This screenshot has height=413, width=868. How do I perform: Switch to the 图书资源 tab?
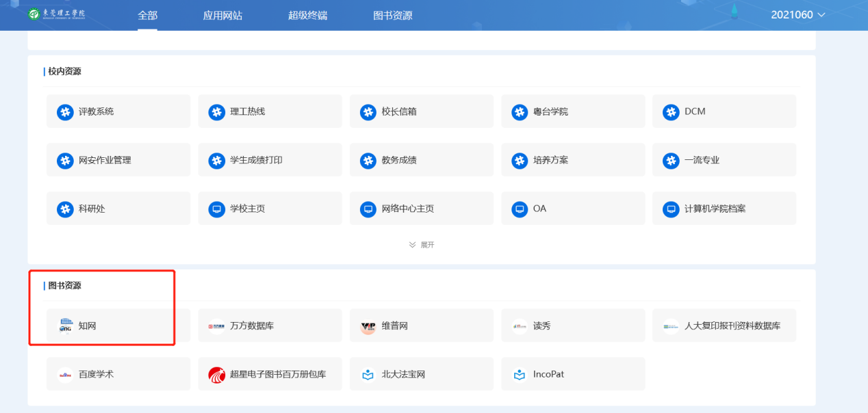point(393,15)
